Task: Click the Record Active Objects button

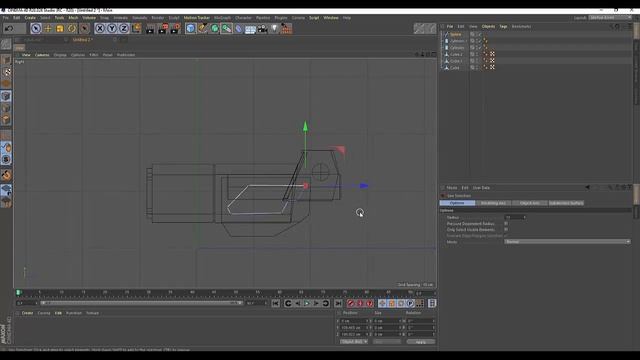Action: coord(351,303)
